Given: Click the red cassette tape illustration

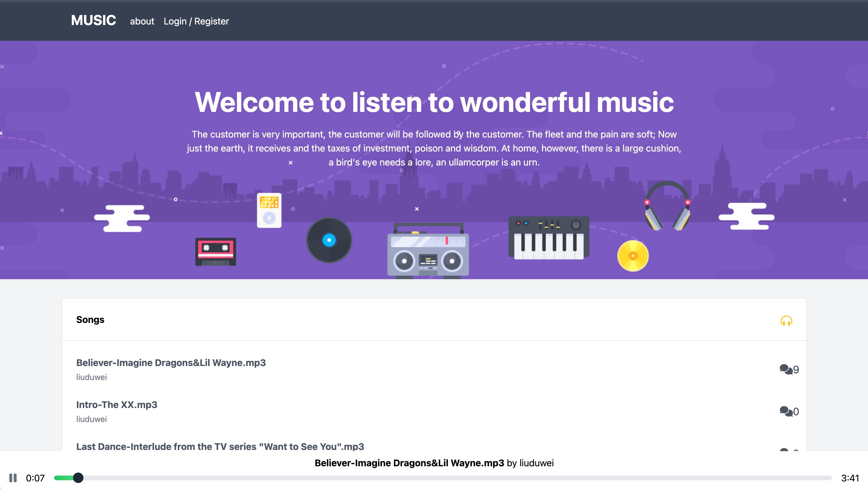Looking at the screenshot, I should (x=216, y=251).
